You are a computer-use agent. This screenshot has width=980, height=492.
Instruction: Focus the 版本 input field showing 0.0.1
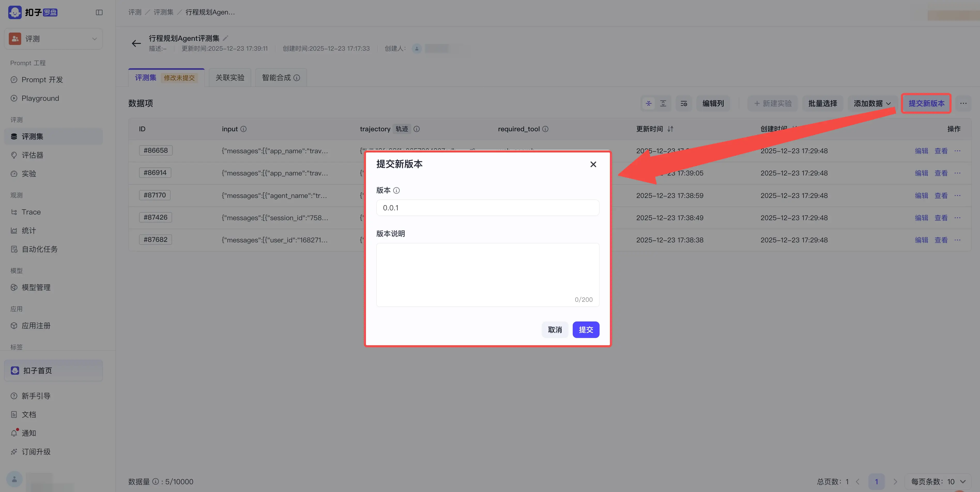point(488,208)
